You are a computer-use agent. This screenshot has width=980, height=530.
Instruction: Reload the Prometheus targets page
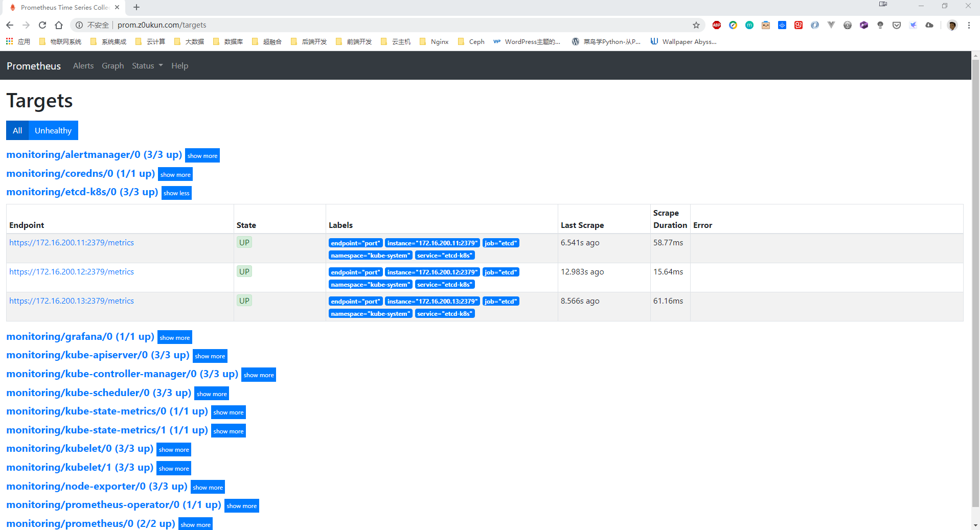(42, 25)
